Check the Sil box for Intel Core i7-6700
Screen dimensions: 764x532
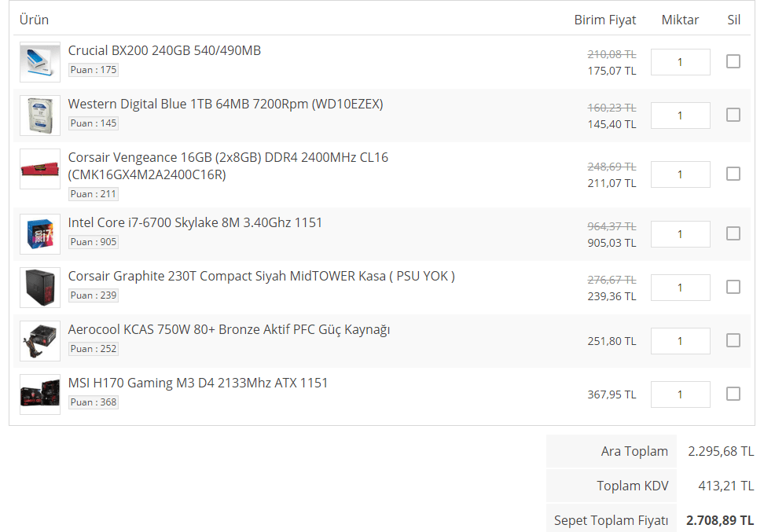pos(733,233)
